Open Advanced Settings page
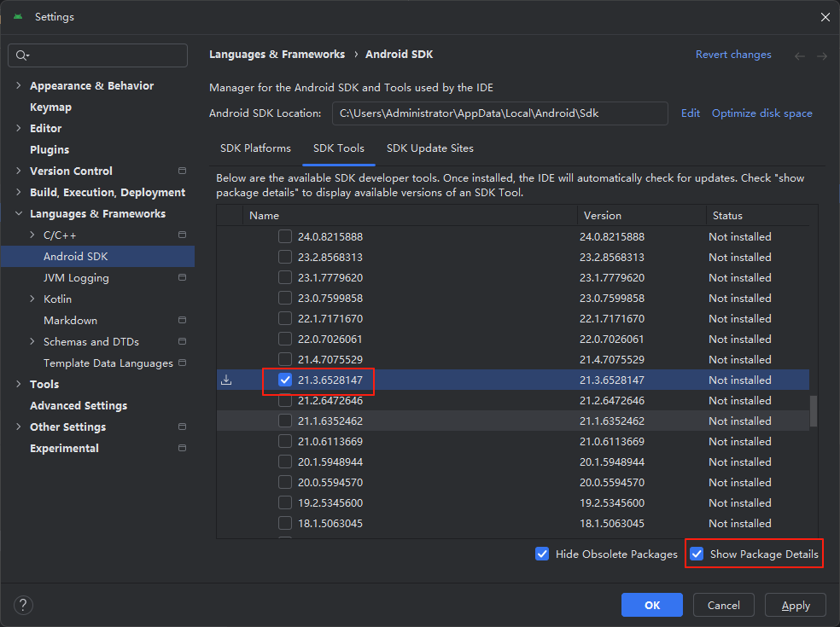Viewport: 840px width, 627px height. pos(79,406)
